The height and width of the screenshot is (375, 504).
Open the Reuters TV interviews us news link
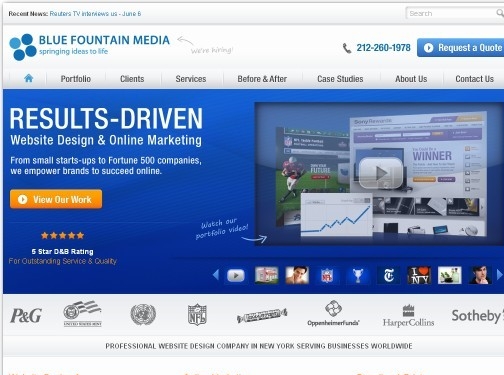point(95,14)
